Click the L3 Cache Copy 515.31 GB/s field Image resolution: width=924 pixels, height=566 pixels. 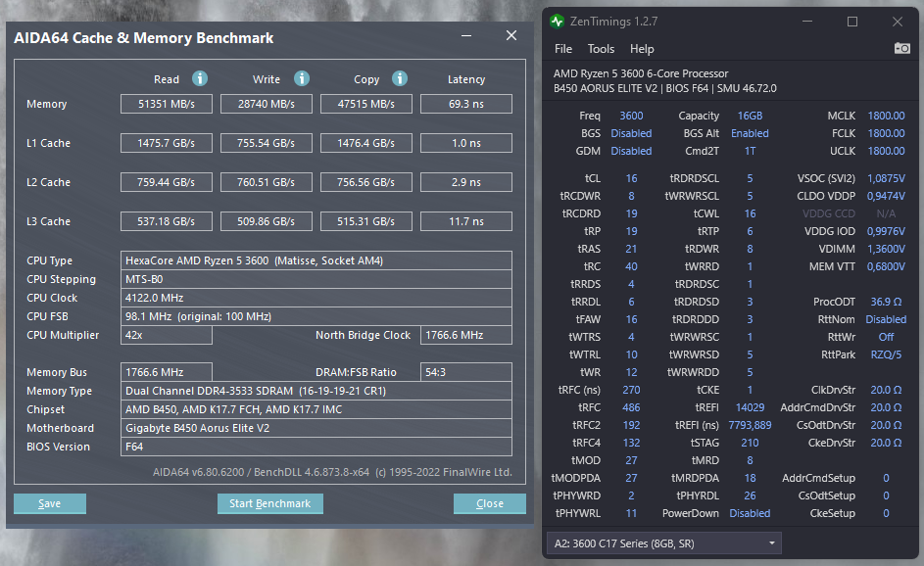click(x=365, y=221)
